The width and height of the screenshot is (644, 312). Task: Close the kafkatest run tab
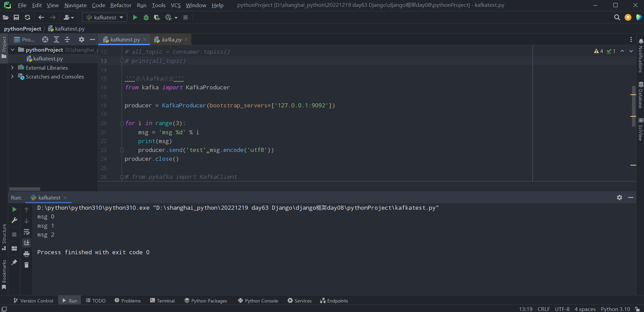point(65,198)
